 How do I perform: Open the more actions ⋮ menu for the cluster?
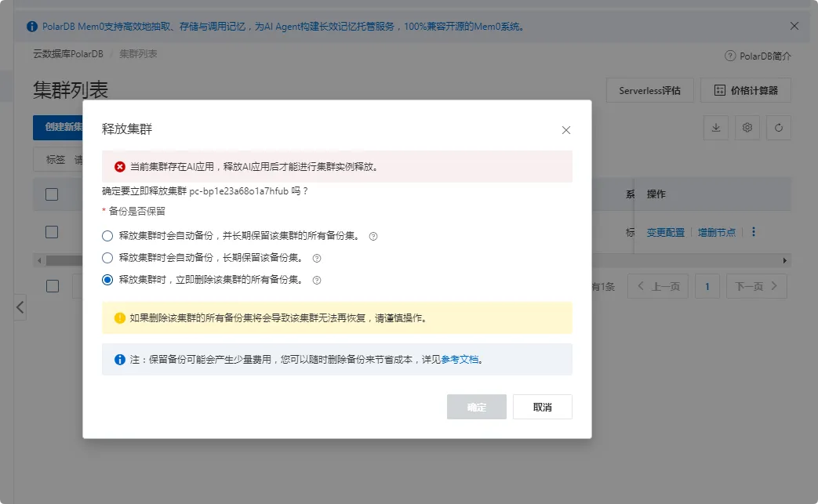754,231
